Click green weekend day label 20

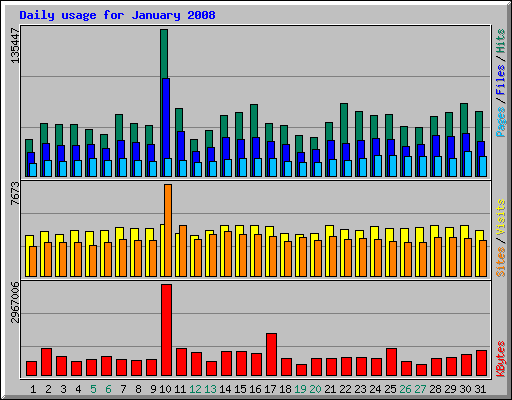coord(315,389)
